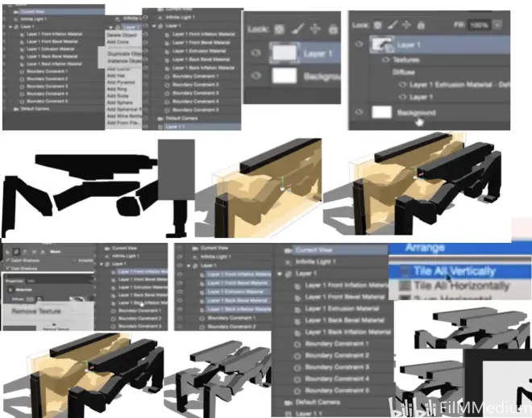Image resolution: width=532 pixels, height=418 pixels.
Task: Uncheck the Cast Shadows checkbox
Action: point(8,268)
